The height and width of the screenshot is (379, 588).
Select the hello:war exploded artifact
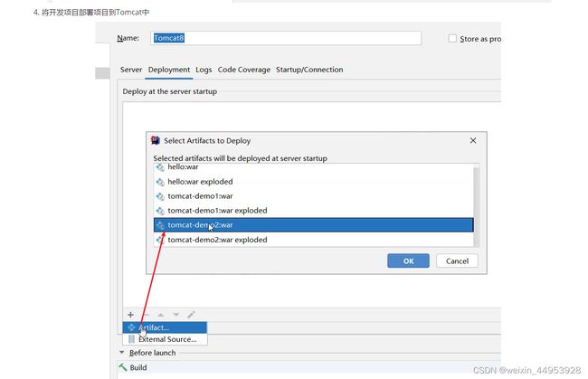pos(314,182)
